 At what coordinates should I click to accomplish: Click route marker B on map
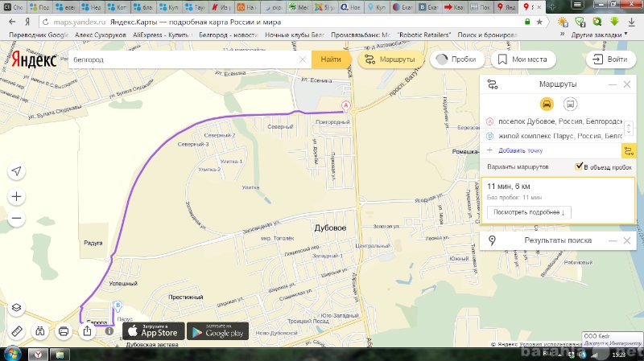[118, 306]
